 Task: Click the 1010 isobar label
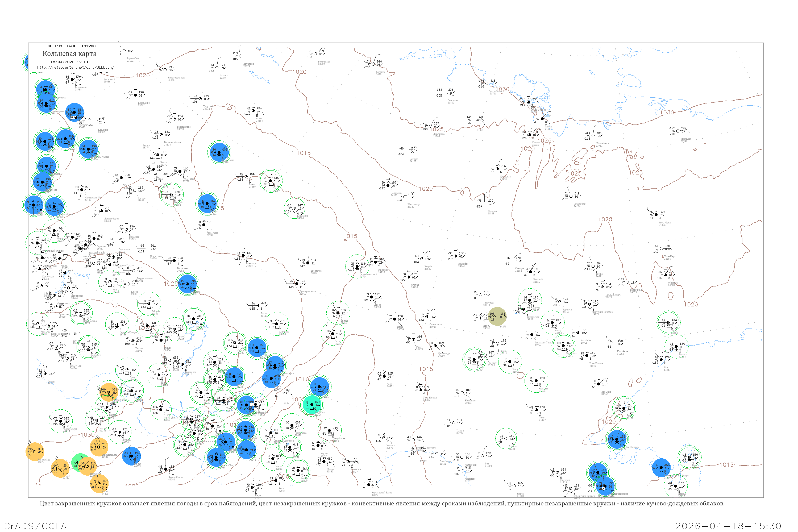302,379
